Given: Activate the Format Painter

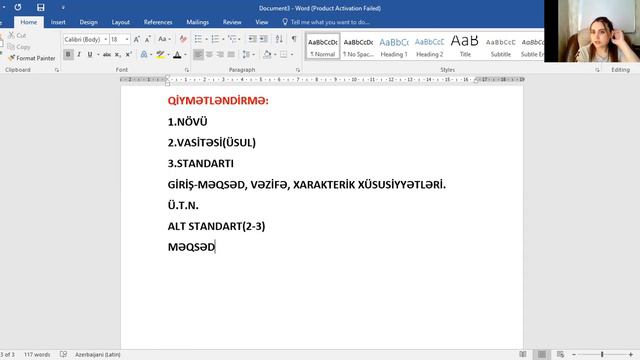Looking at the screenshot, I should point(31,58).
